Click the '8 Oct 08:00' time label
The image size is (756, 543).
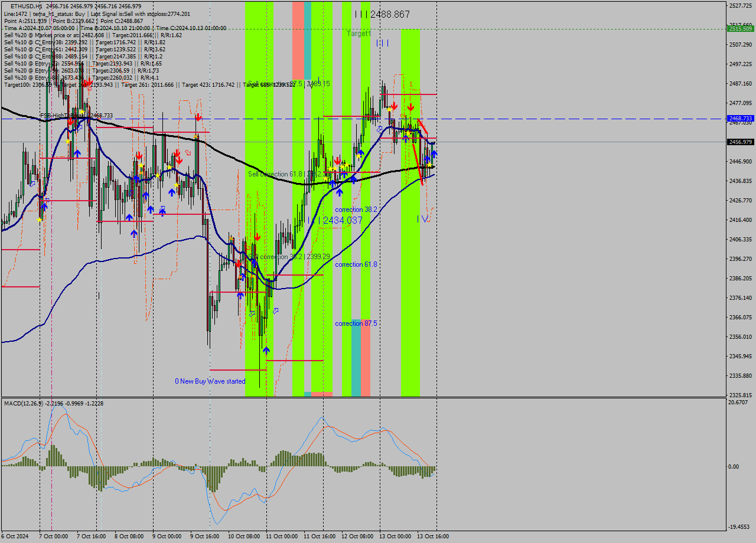coord(129,536)
